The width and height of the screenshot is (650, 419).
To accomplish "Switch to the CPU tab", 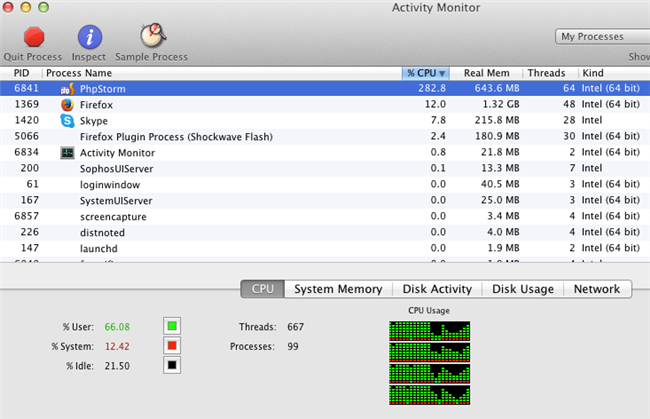I will pos(263,289).
